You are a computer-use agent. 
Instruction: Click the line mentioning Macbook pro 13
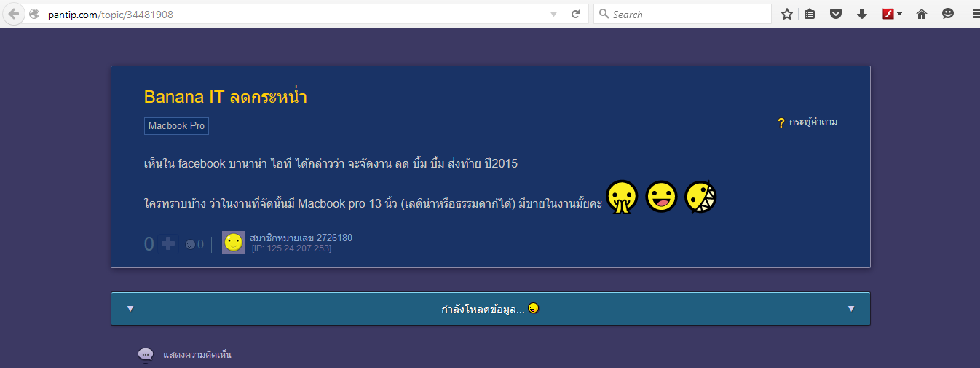point(373,203)
